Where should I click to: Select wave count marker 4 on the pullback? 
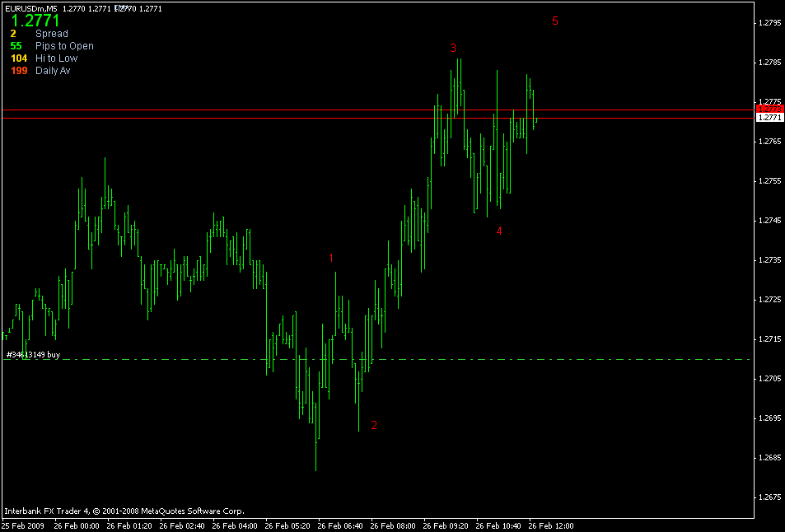499,231
